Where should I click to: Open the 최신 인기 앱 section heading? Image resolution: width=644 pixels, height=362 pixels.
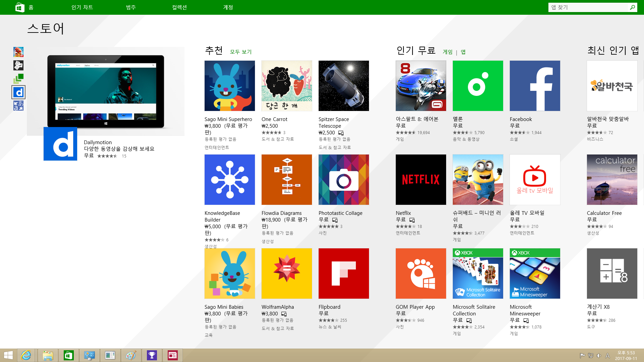click(x=613, y=51)
